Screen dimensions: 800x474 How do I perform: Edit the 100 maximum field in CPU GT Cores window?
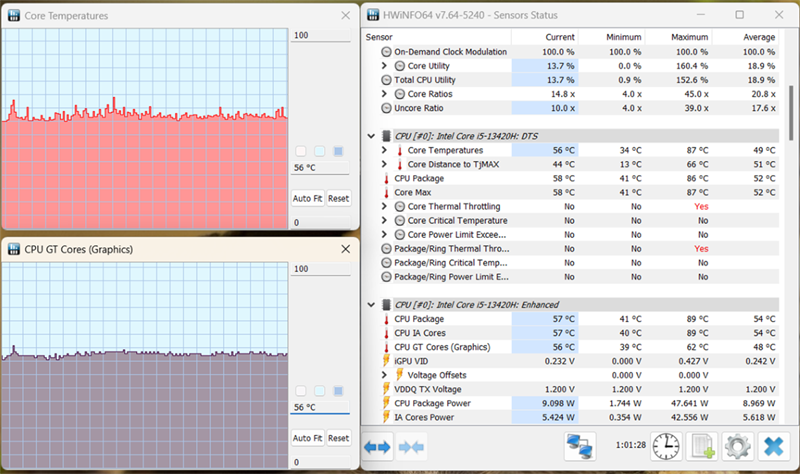tap(320, 269)
